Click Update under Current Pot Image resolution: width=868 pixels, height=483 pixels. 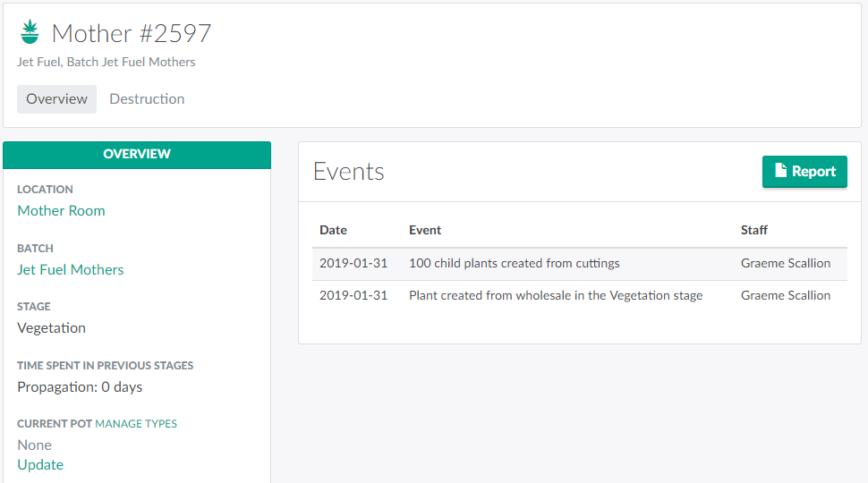click(40, 465)
